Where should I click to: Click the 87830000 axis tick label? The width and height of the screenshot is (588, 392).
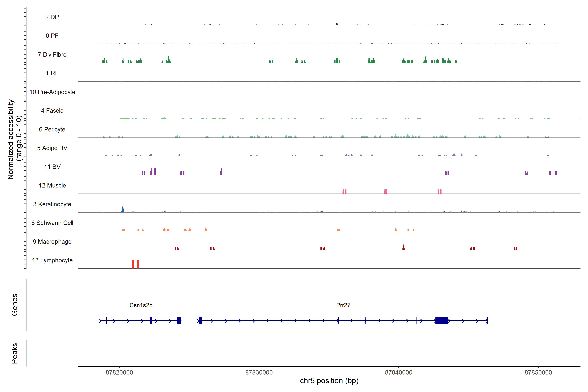coord(259,372)
